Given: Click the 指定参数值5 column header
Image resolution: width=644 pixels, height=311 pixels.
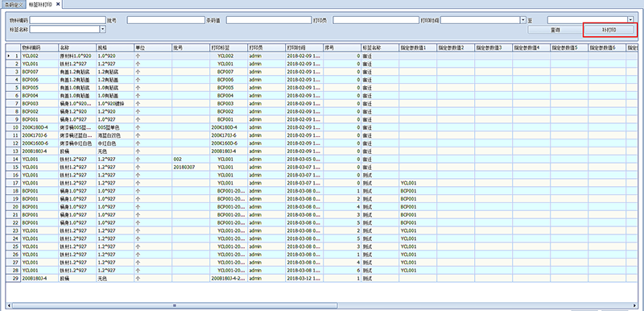Looking at the screenshot, I should click(x=569, y=48).
